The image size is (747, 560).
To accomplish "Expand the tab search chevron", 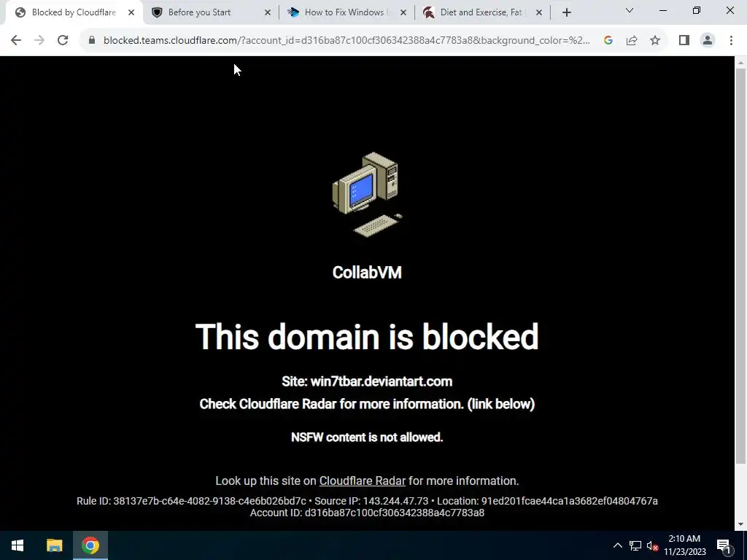I will 629,10.
